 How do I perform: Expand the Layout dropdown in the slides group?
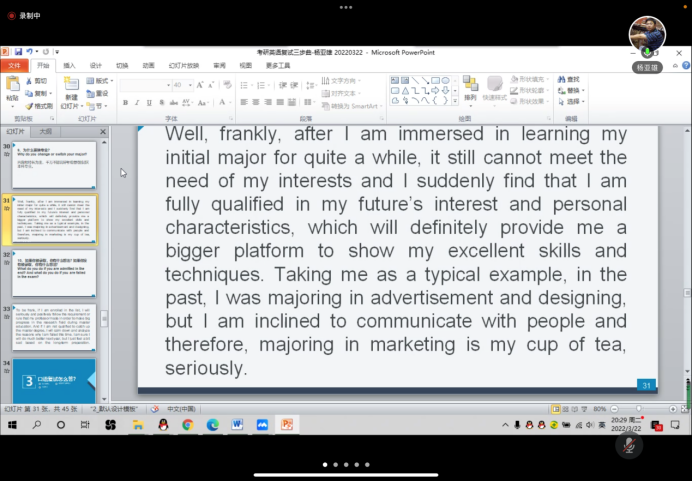(x=103, y=80)
